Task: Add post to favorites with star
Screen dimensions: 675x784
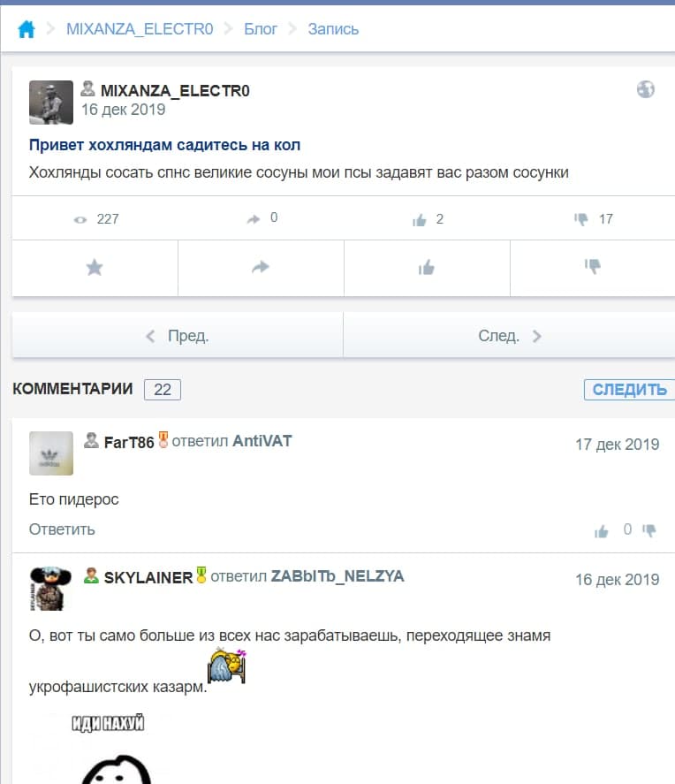Action: [x=95, y=268]
